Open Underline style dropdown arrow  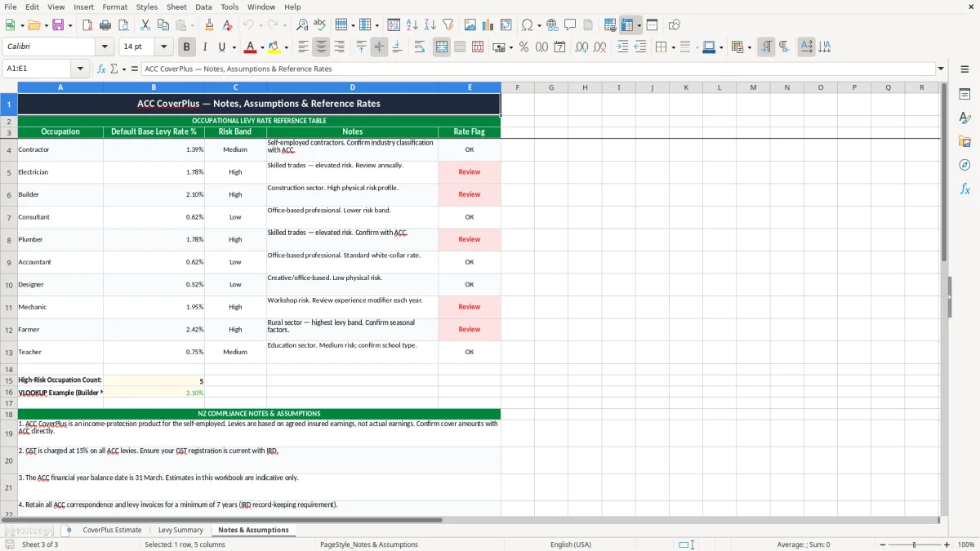point(234,47)
